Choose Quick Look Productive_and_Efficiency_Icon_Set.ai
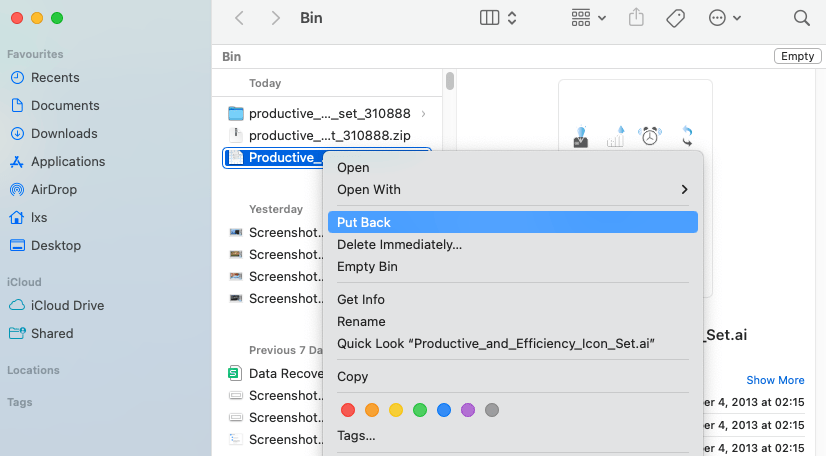Screen dimensions: 826x456 513,343
